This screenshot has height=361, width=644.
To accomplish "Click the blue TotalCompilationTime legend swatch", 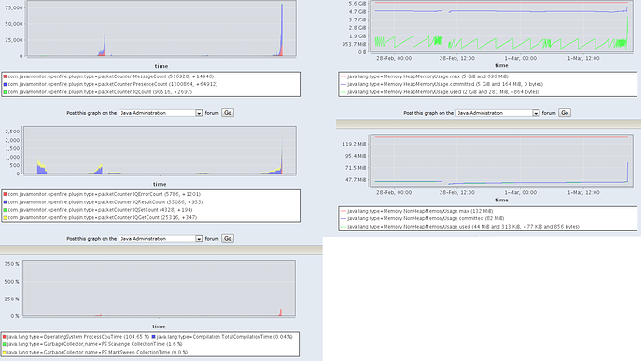I will [x=154, y=337].
